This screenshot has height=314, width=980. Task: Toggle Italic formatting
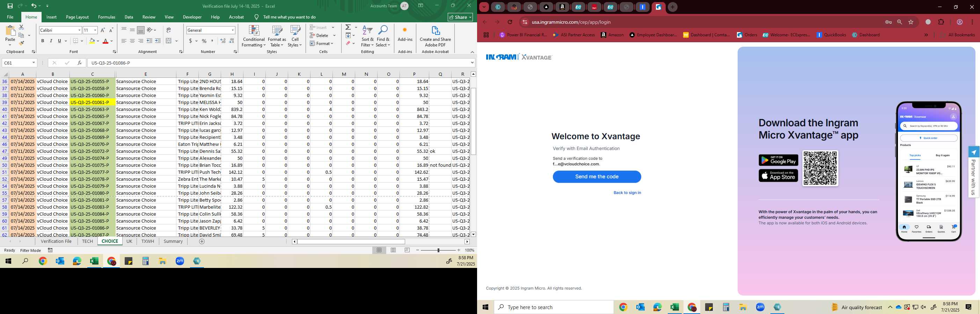click(51, 41)
